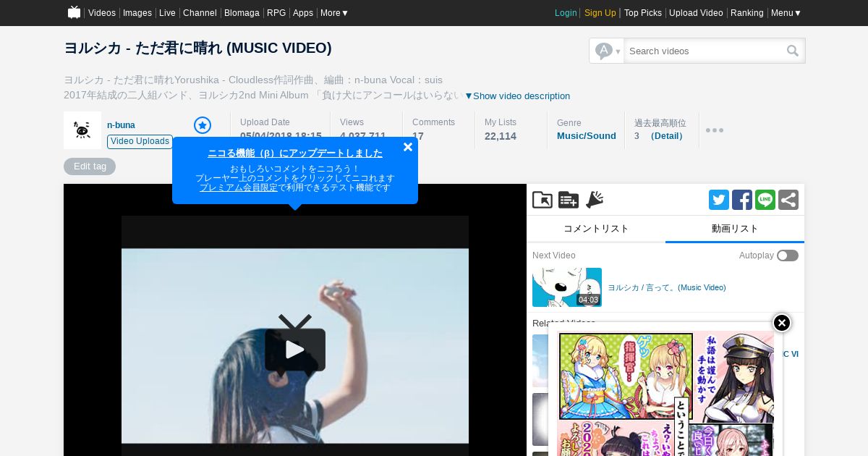Close the manga advertisement overlay
The image size is (868, 456).
[x=782, y=323]
